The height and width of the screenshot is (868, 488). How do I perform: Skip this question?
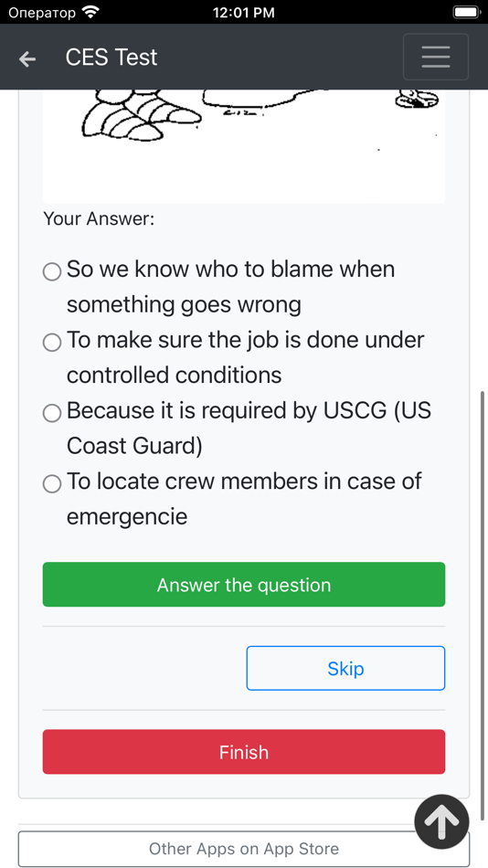[345, 668]
